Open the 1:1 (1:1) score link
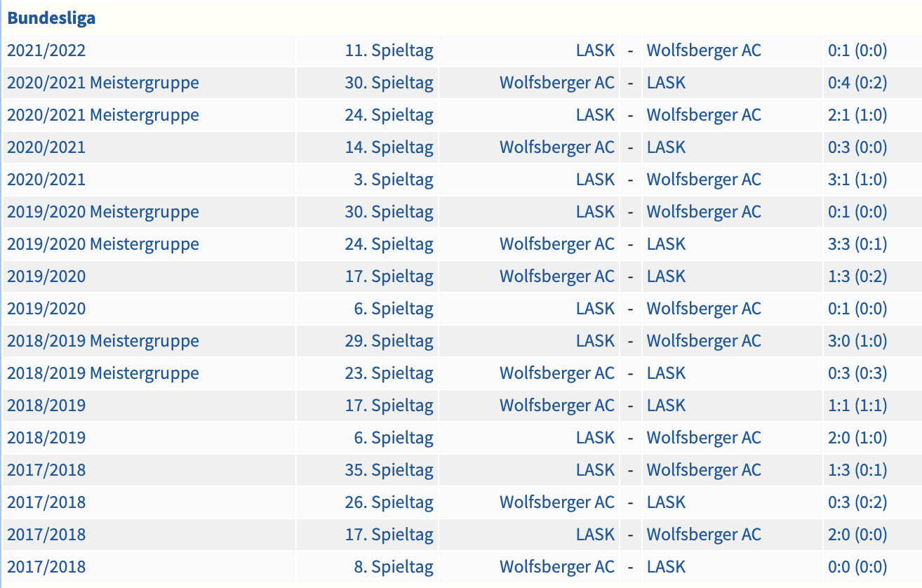Image resolution: width=922 pixels, height=588 pixels. point(857,406)
